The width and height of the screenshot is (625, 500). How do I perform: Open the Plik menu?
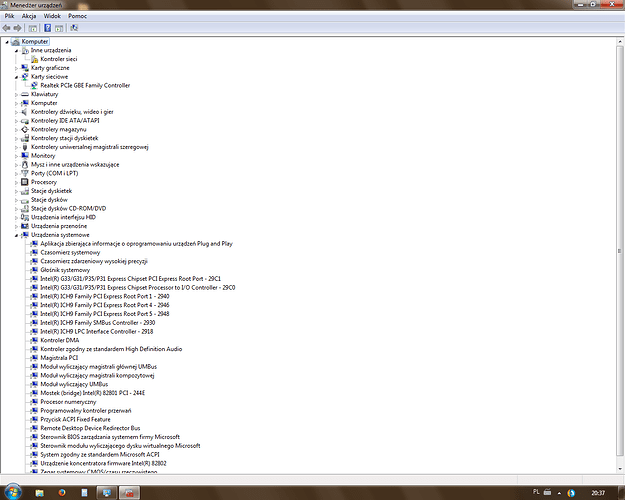pyautogui.click(x=10, y=16)
